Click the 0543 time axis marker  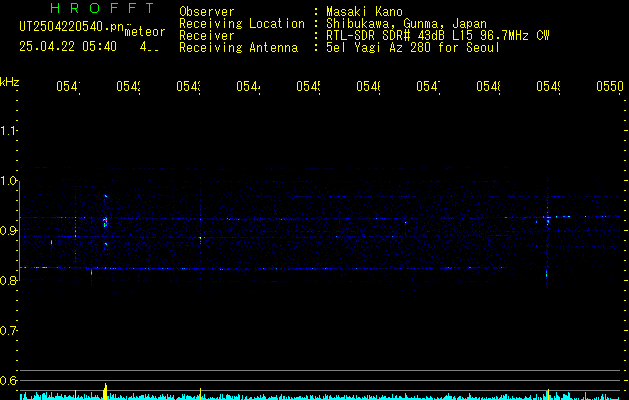(188, 86)
